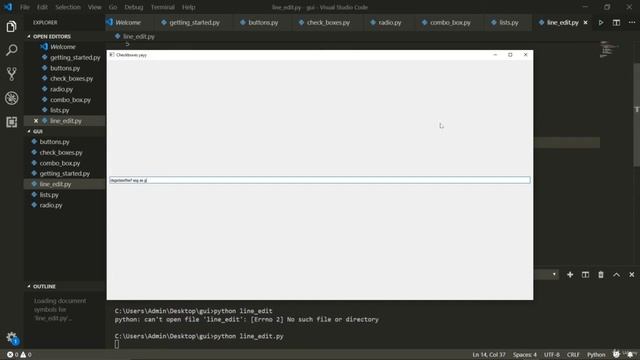
Task: Click Spaces: 4 indentation setting
Action: [x=524, y=355]
